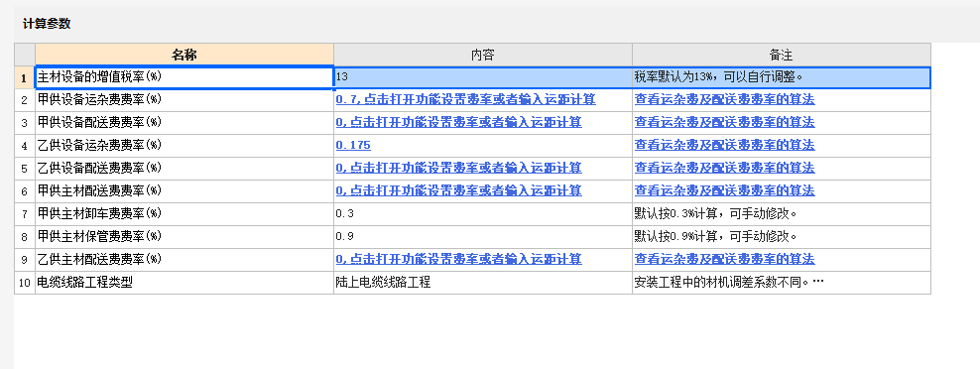Viewport: 980px width, 369px height.
Task: Select the 主材设备的增值税率(%) name cell
Action: 184,77
